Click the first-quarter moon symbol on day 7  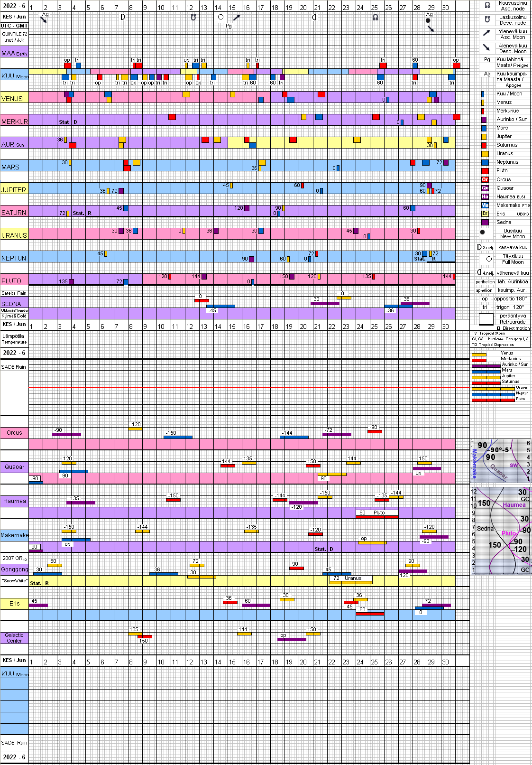coord(122,17)
